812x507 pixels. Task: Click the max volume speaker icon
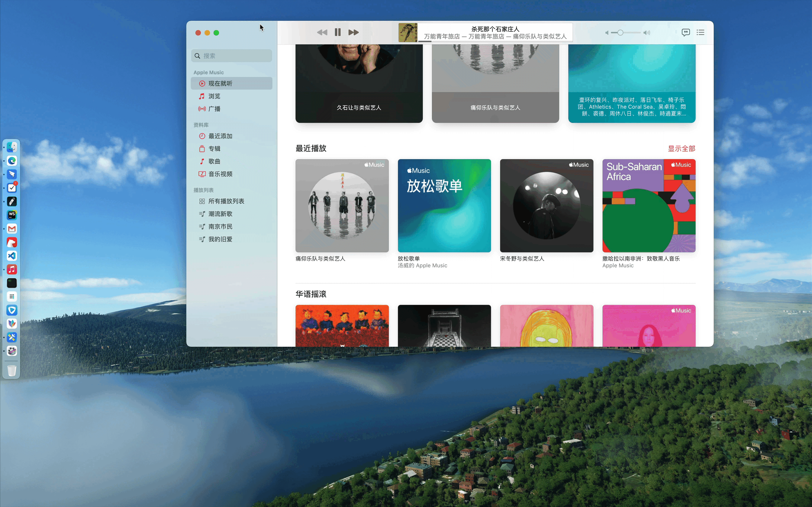[647, 33]
